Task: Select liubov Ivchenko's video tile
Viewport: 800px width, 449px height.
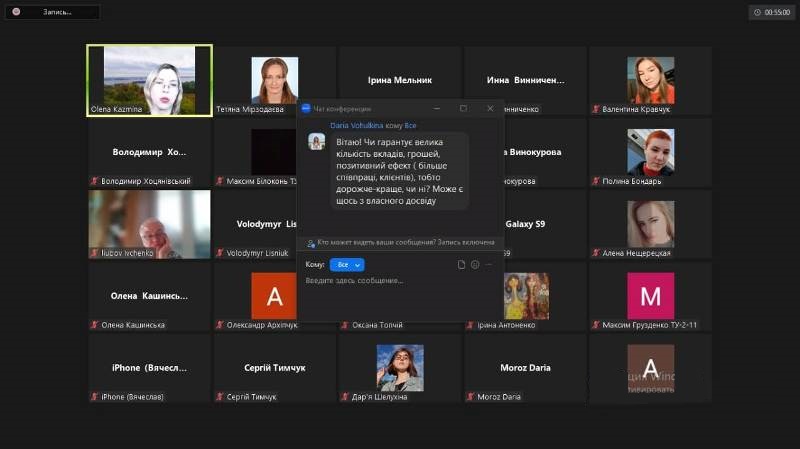Action: 149,220
